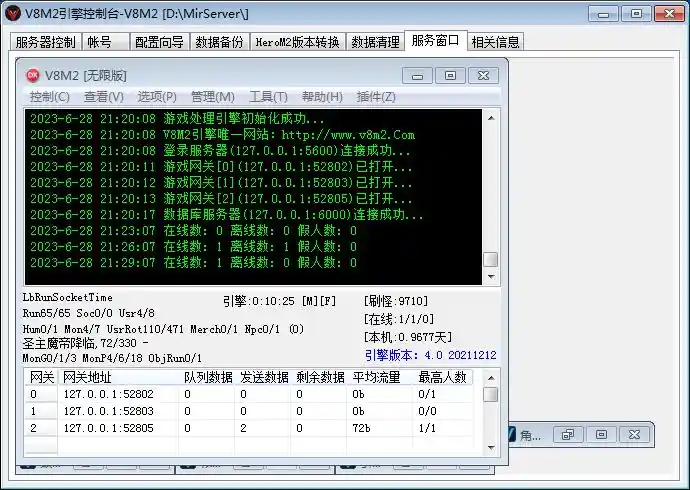The height and width of the screenshot is (490, 690).
Task: Restore the minimized 角... child window
Action: coord(568,435)
